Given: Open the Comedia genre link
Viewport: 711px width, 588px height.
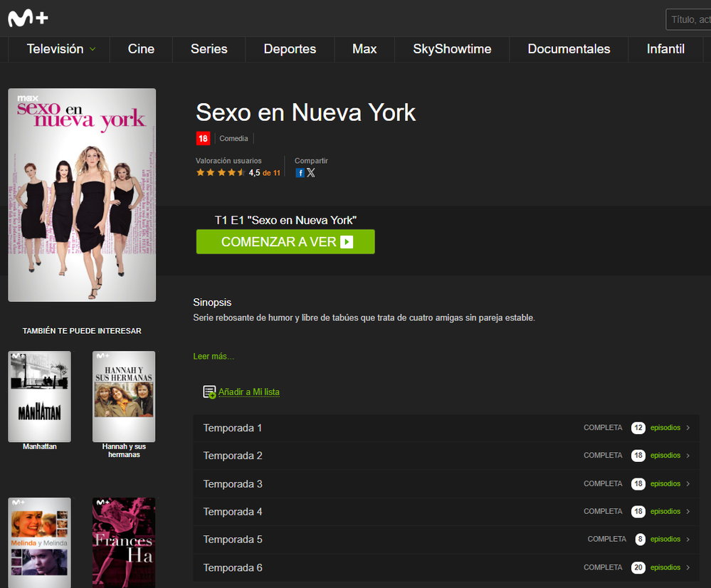Looking at the screenshot, I should coord(233,139).
